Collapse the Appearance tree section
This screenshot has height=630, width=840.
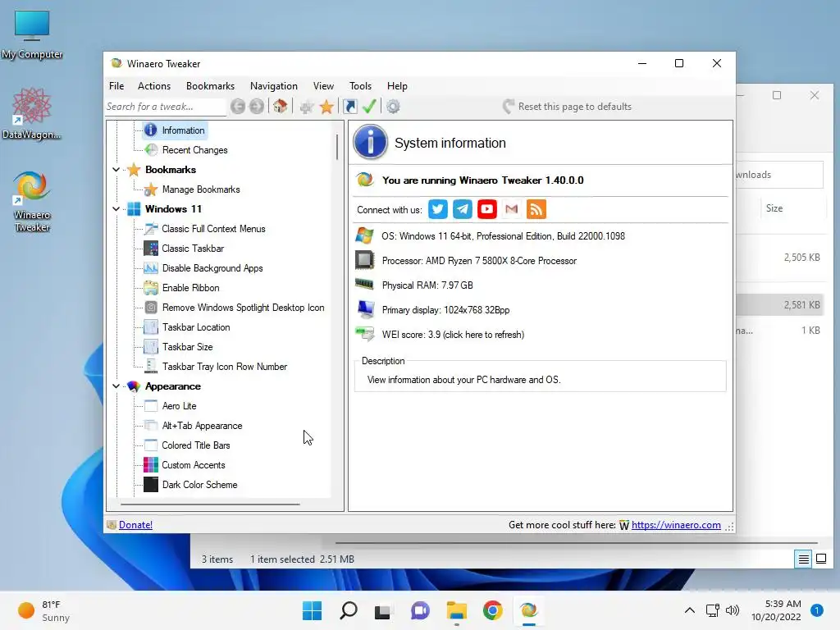(116, 386)
